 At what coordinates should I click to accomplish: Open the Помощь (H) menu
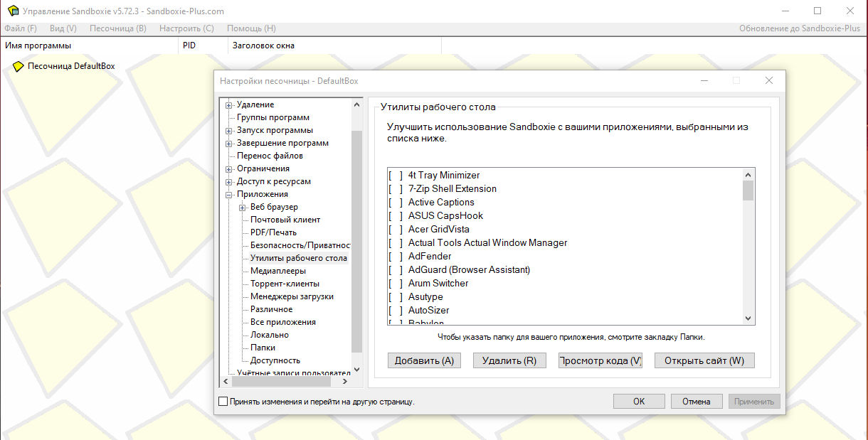click(x=251, y=28)
